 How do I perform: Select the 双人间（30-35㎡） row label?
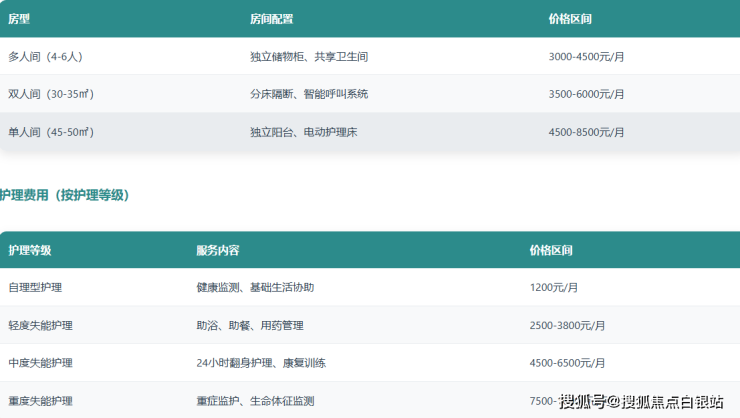click(51, 94)
